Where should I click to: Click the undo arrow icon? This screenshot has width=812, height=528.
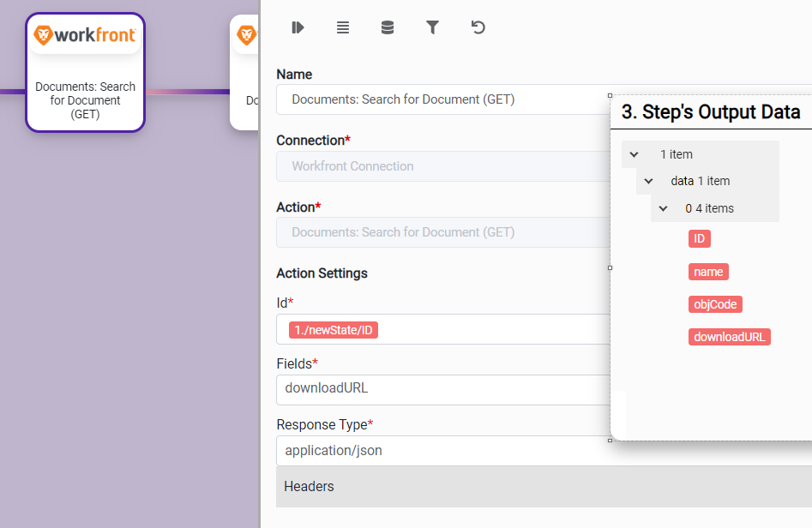pos(478,27)
